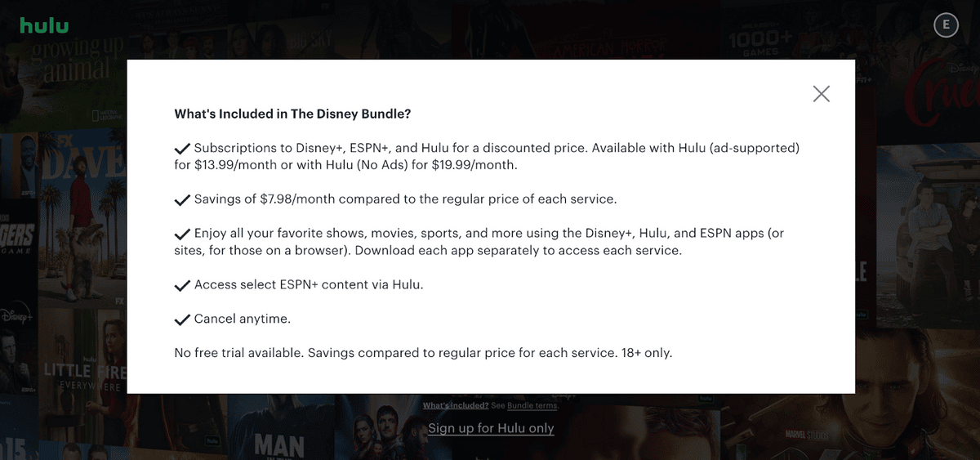
Task: Click checkmark next to Access select ESPN+ content
Action: point(182,285)
